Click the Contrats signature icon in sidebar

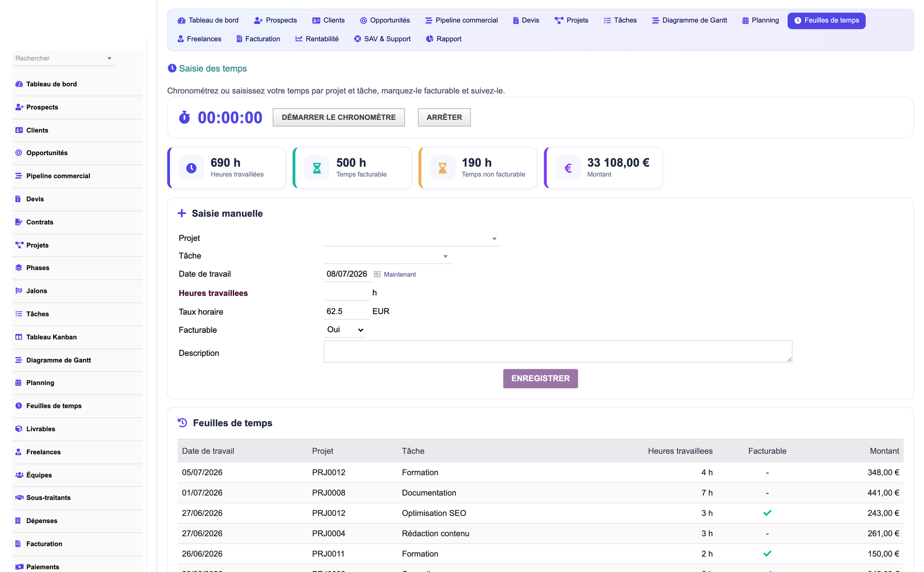click(x=19, y=222)
